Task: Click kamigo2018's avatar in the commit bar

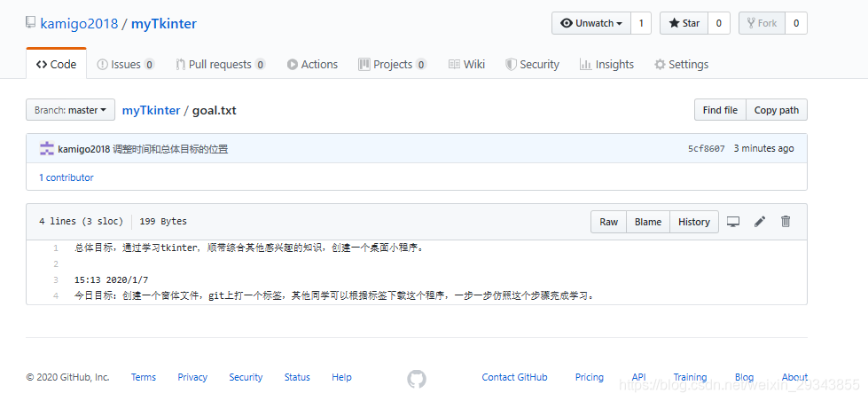Action: [x=47, y=148]
